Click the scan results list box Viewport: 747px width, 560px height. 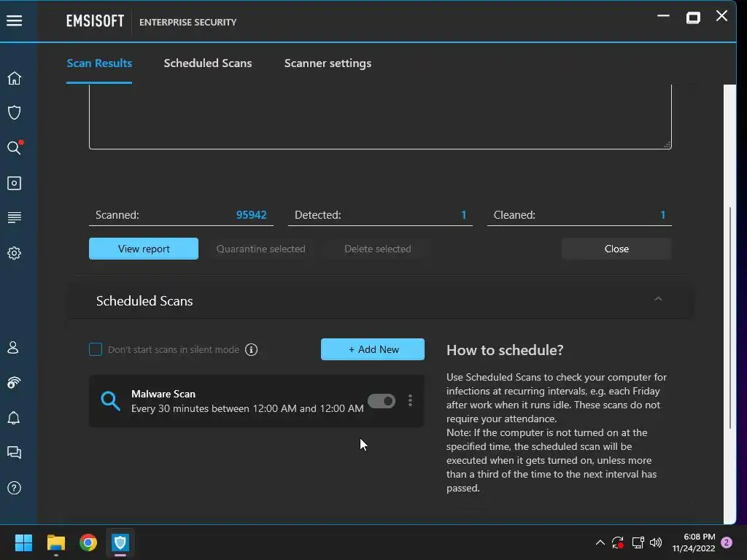pos(380,117)
